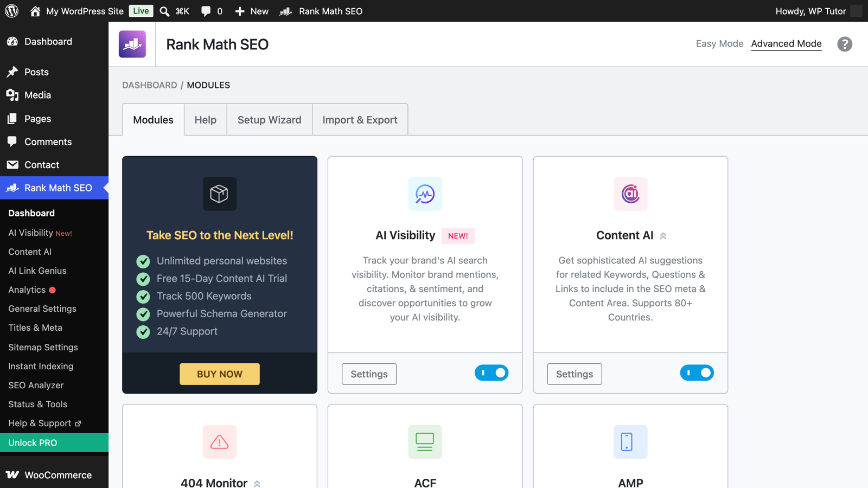The width and height of the screenshot is (868, 488).
Task: Click the MODULES breadcrumb text
Action: coord(208,85)
